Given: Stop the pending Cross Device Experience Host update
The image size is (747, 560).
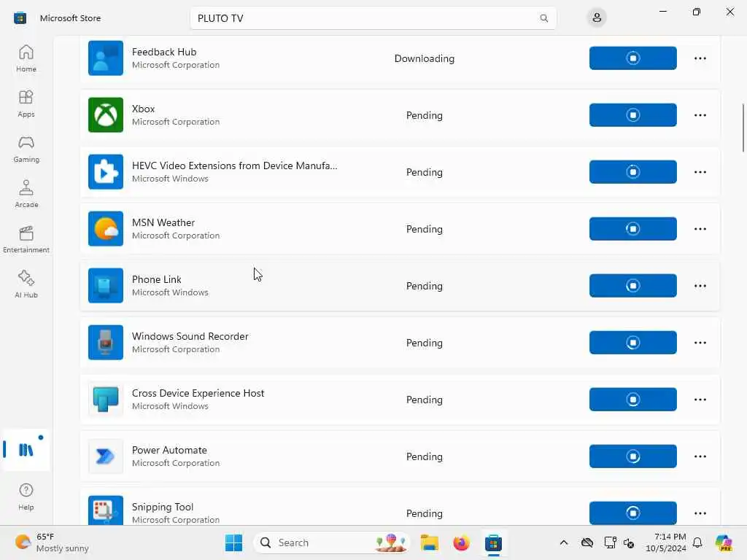Looking at the screenshot, I should 632,400.
